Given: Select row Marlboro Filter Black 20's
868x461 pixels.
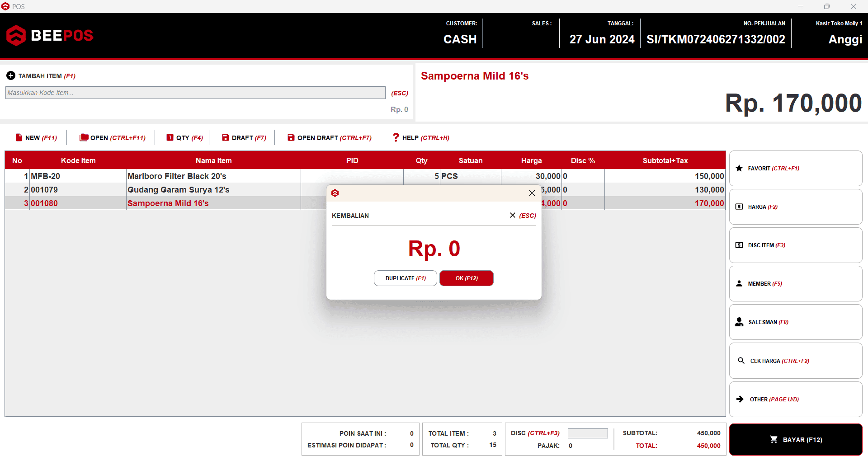Looking at the screenshot, I should 365,176.
